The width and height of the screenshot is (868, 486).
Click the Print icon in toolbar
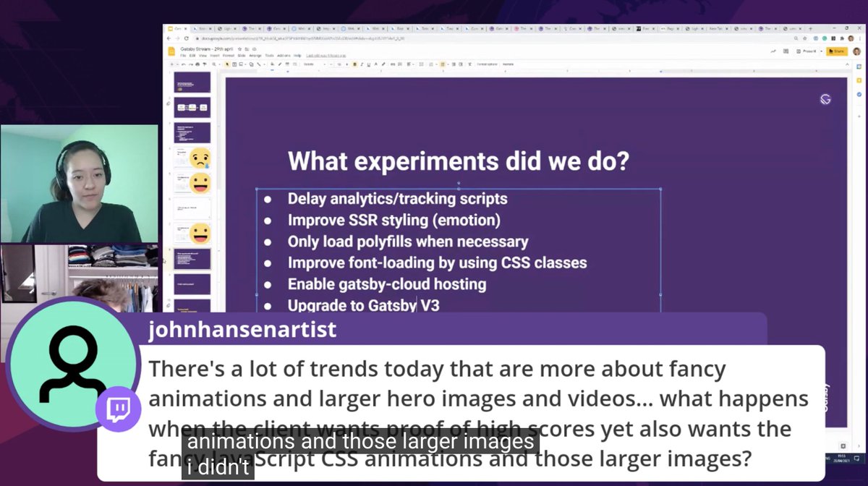point(197,64)
